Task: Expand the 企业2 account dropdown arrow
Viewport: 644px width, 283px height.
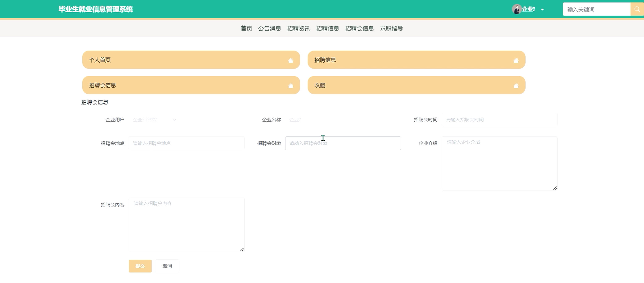Action: (542, 10)
